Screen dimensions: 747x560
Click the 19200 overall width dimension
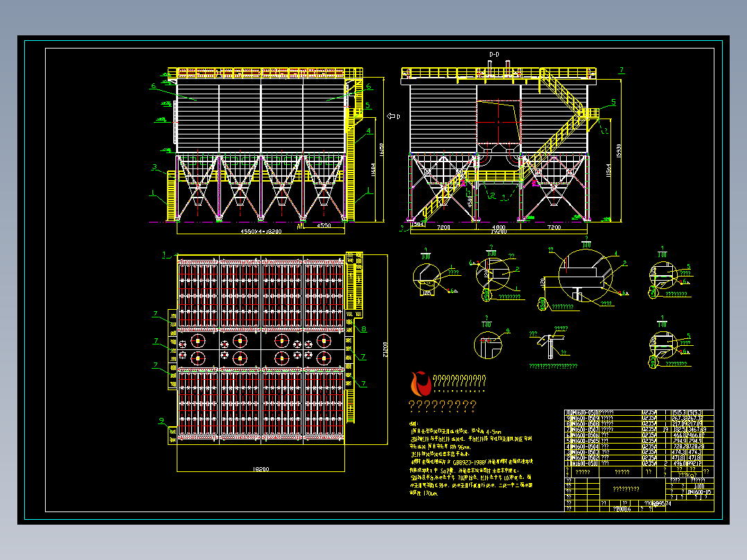click(498, 232)
